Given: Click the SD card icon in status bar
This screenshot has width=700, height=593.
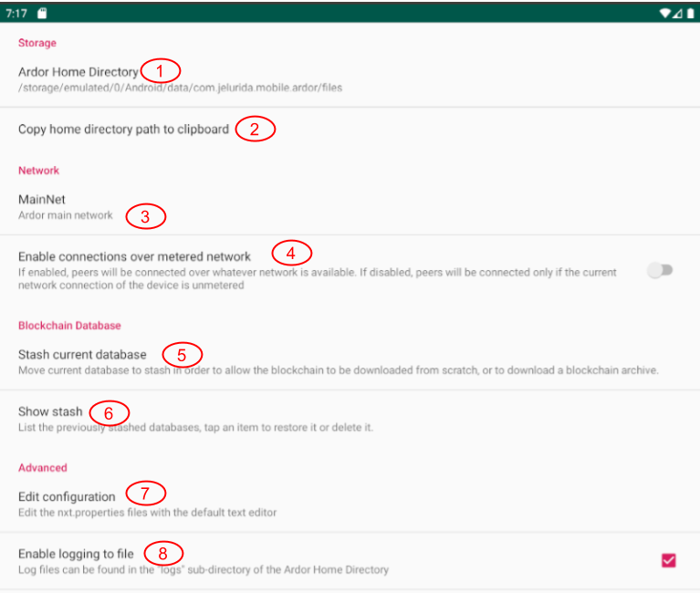Looking at the screenshot, I should pos(43,14).
